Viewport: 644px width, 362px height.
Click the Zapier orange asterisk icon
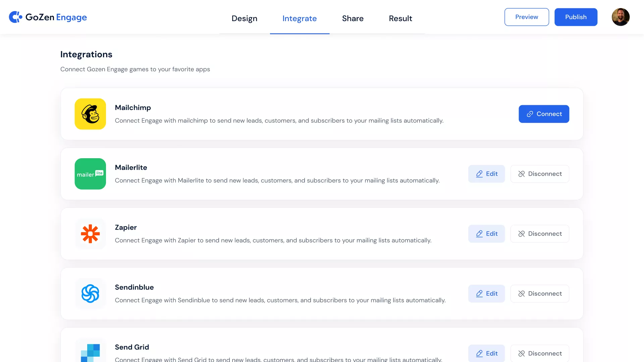pyautogui.click(x=90, y=234)
